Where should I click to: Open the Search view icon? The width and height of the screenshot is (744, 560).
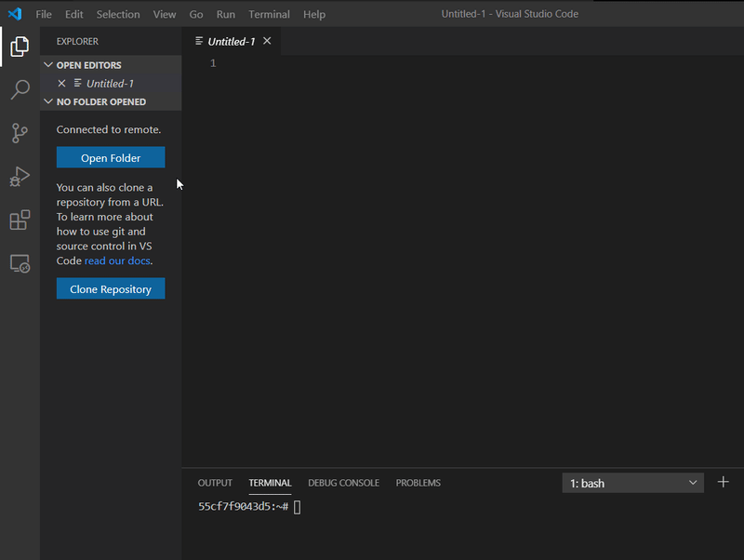coord(20,89)
